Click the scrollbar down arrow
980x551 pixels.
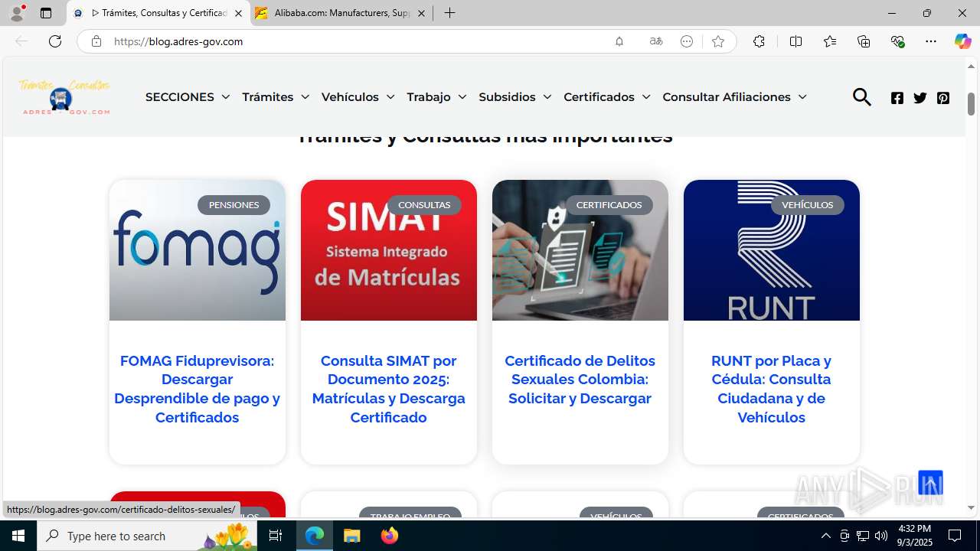[971, 508]
